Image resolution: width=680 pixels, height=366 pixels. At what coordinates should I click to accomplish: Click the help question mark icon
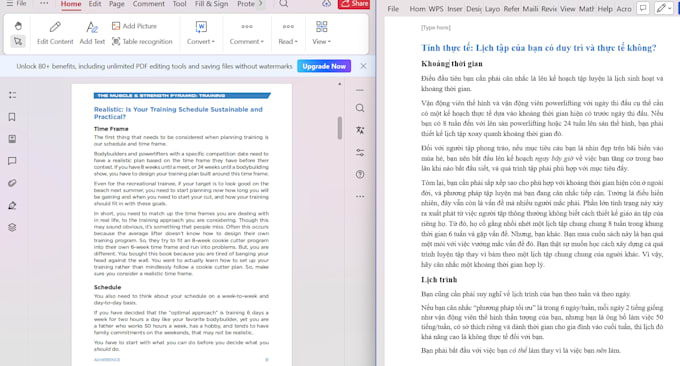coord(360,174)
